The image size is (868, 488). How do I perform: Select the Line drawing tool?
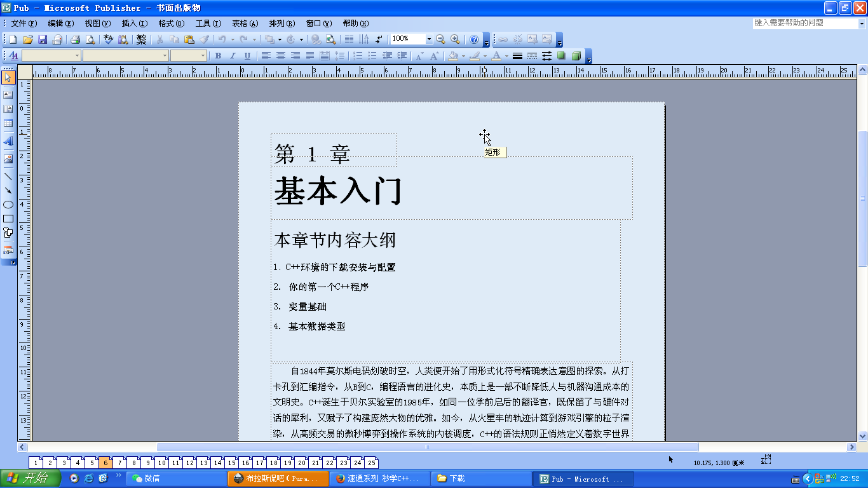[8, 176]
